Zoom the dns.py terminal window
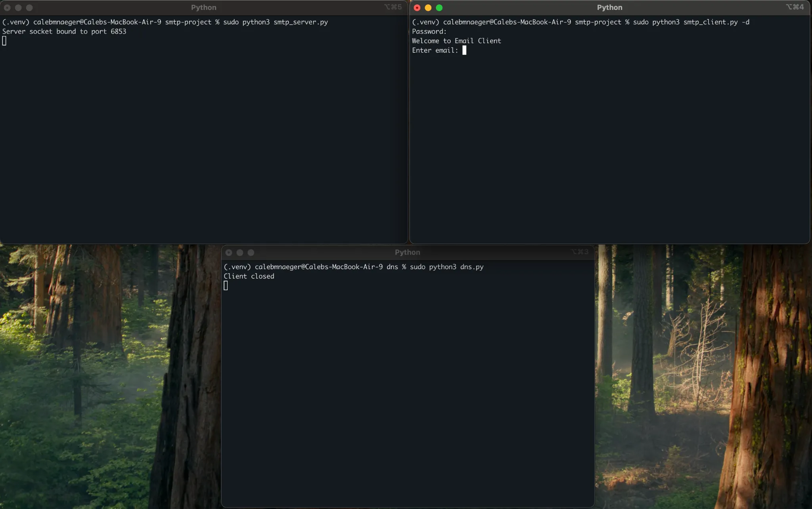812x509 pixels. pos(251,253)
